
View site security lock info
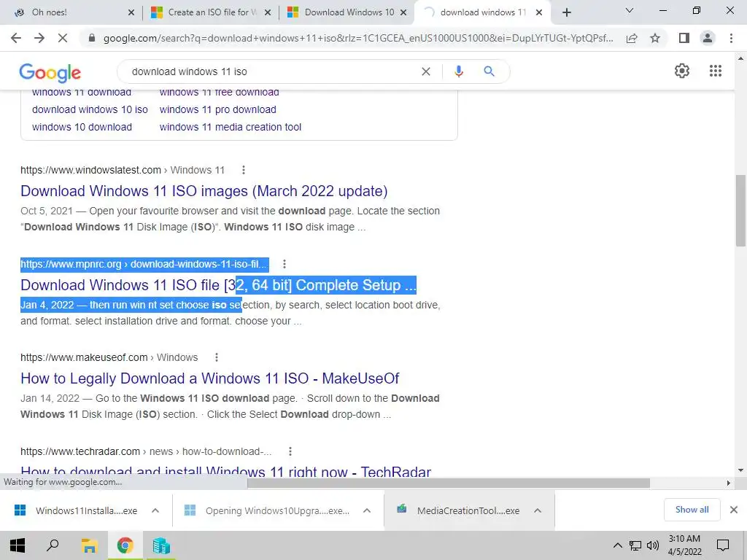click(x=92, y=38)
